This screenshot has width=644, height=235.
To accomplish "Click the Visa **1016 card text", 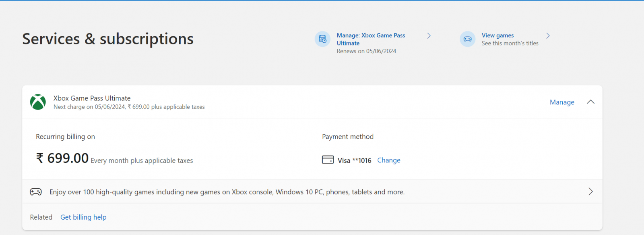I will 354,160.
